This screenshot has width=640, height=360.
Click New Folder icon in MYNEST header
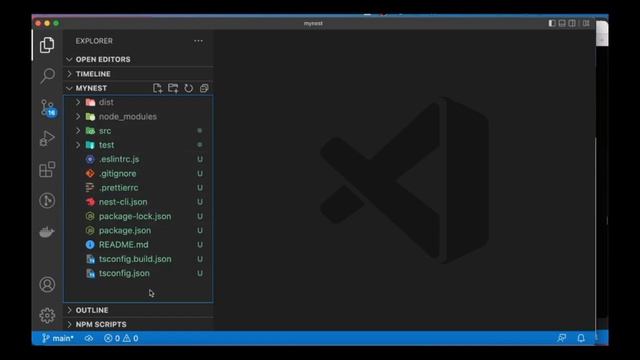173,88
